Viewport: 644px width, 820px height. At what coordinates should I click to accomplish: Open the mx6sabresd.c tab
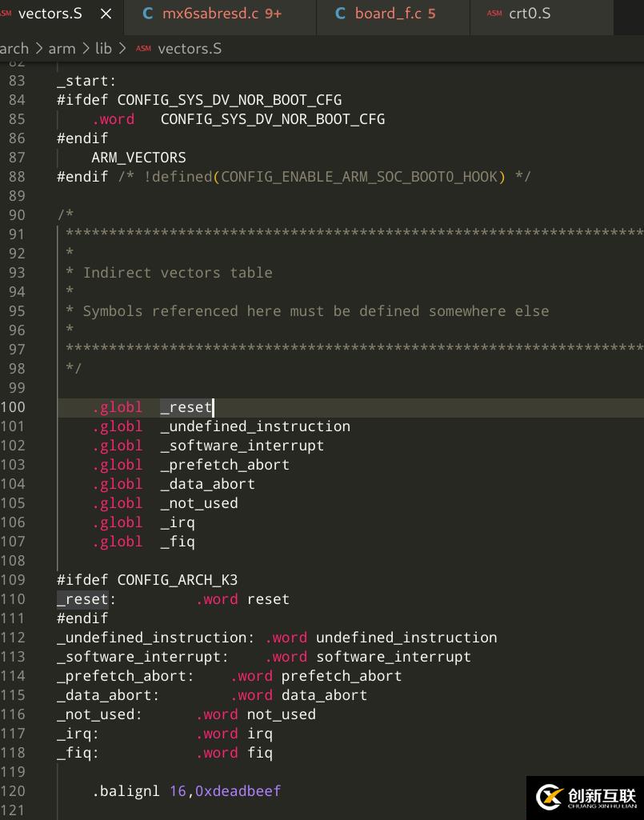[222, 14]
